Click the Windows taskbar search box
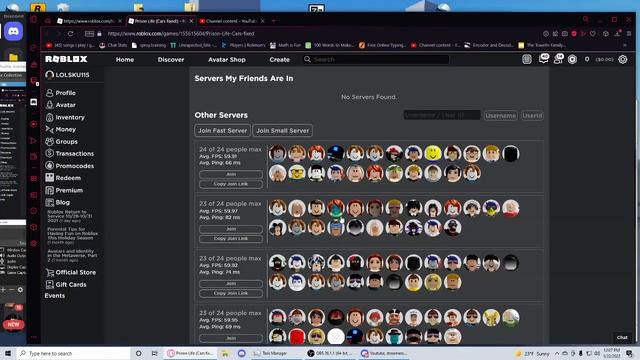640x360 pixels. point(74,353)
